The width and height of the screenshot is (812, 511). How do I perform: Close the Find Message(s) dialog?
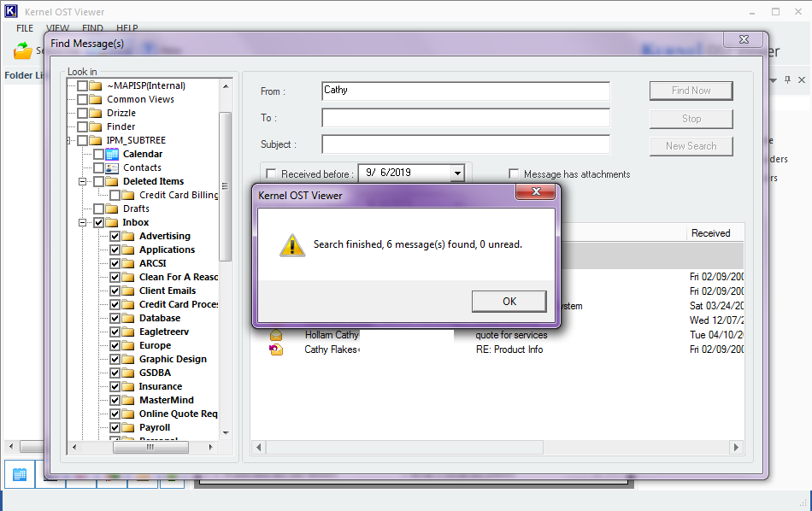coord(744,39)
